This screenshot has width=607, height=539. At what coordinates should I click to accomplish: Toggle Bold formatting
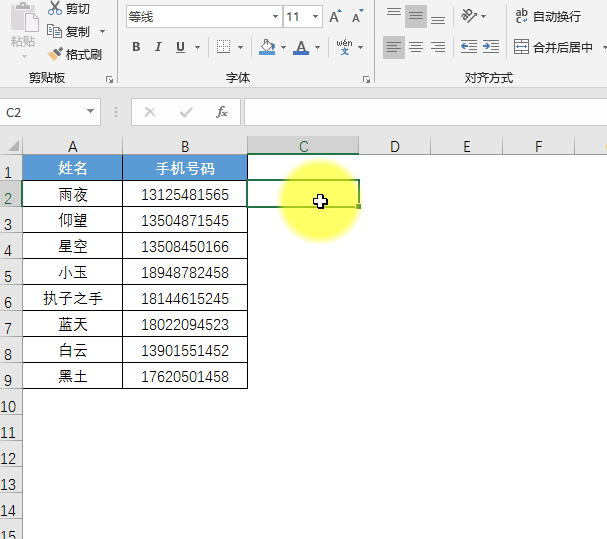(136, 47)
